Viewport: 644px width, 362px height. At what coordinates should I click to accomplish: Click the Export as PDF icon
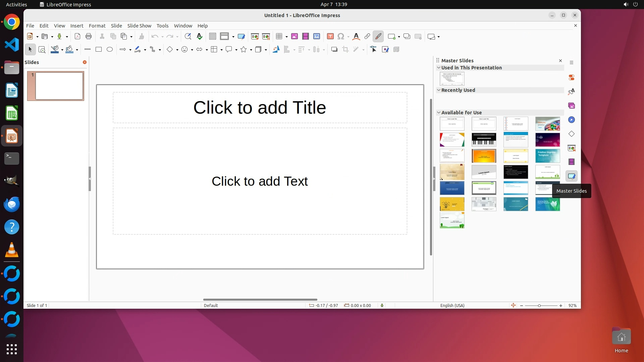[77, 37]
